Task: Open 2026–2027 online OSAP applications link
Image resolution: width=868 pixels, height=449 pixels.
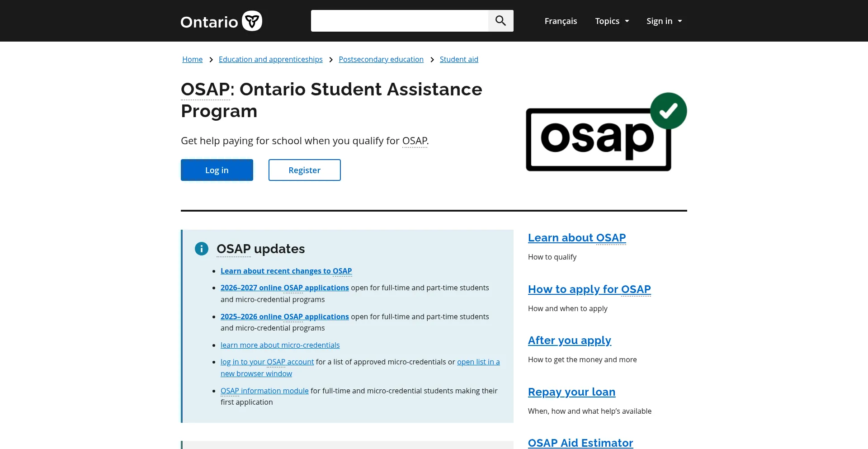Action: coord(285,288)
